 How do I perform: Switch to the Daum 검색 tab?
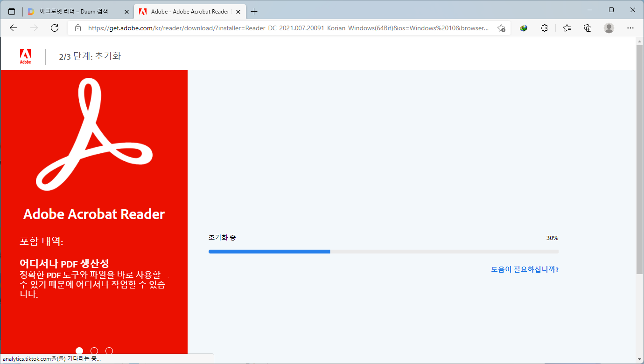[x=78, y=12]
